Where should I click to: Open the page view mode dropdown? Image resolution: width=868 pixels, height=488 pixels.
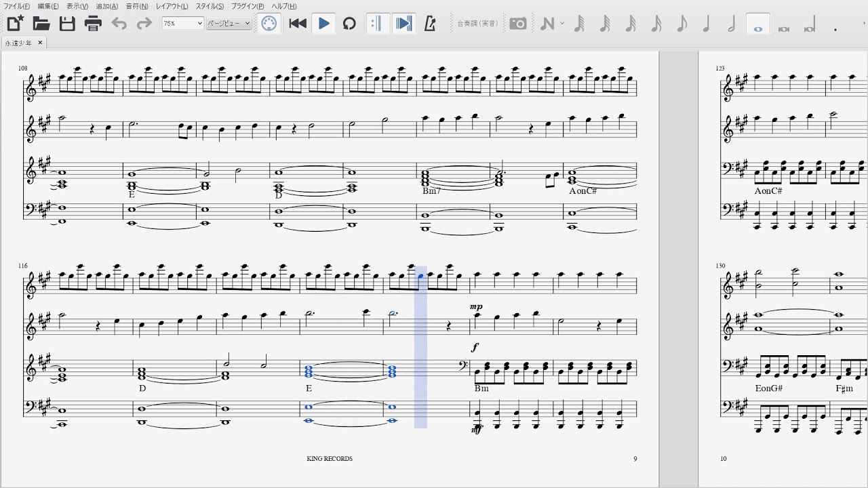229,23
